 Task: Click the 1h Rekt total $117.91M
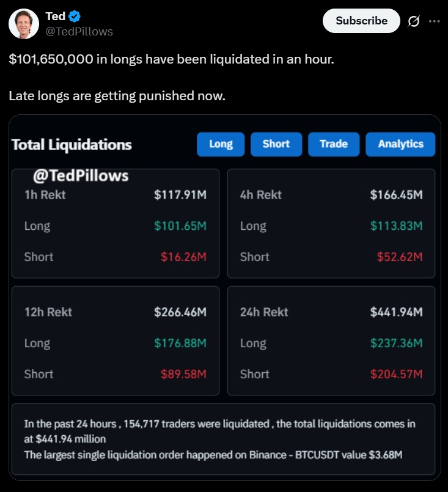(180, 195)
